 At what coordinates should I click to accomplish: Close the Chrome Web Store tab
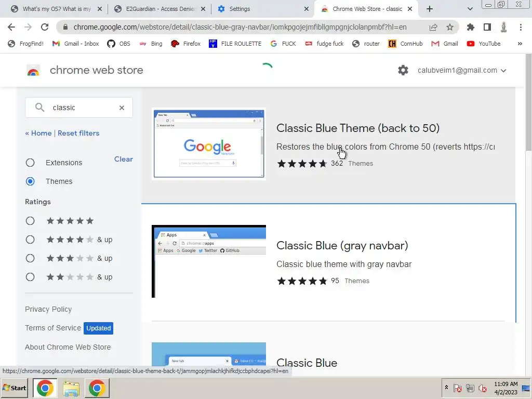(x=410, y=9)
